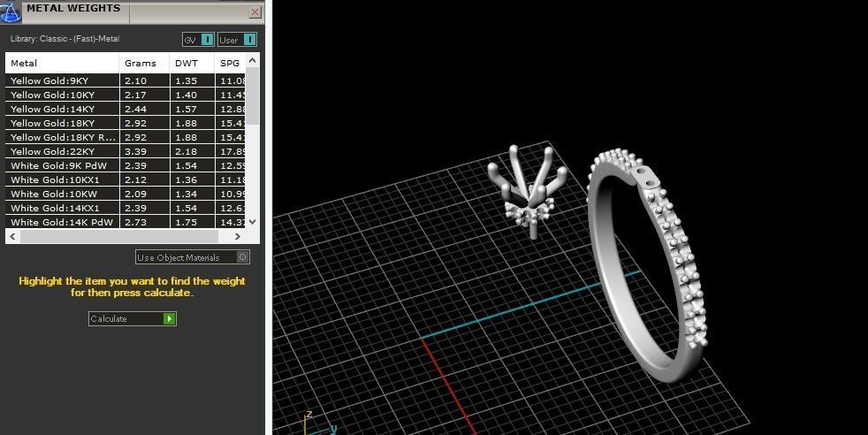Select the Yellow Gold:22KY row
Viewport: 868px width, 435px height.
point(126,152)
